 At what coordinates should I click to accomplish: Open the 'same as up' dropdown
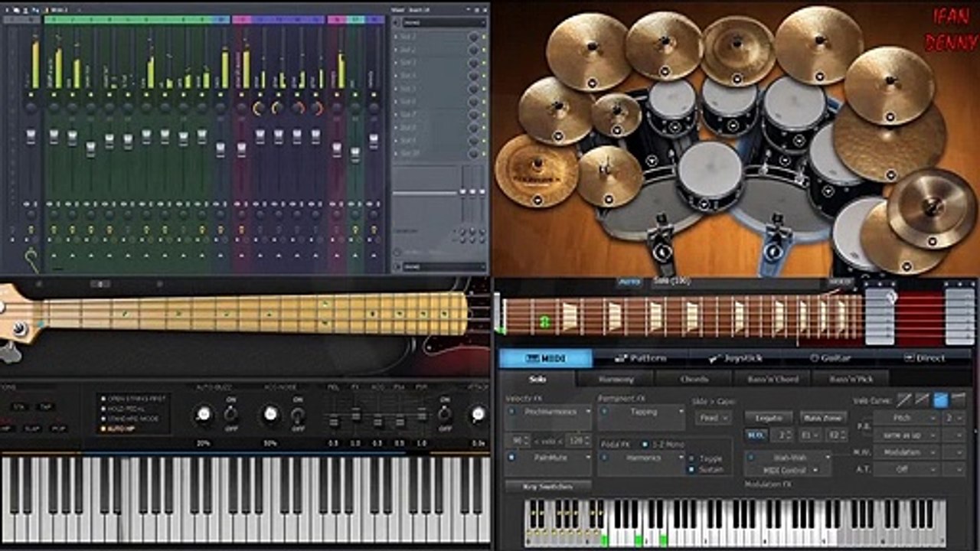pos(906,435)
